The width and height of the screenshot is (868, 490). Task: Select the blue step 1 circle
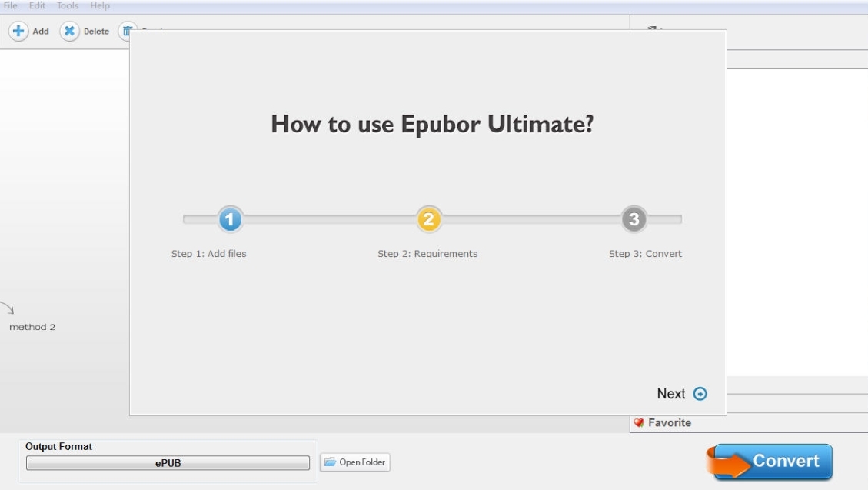pyautogui.click(x=230, y=219)
